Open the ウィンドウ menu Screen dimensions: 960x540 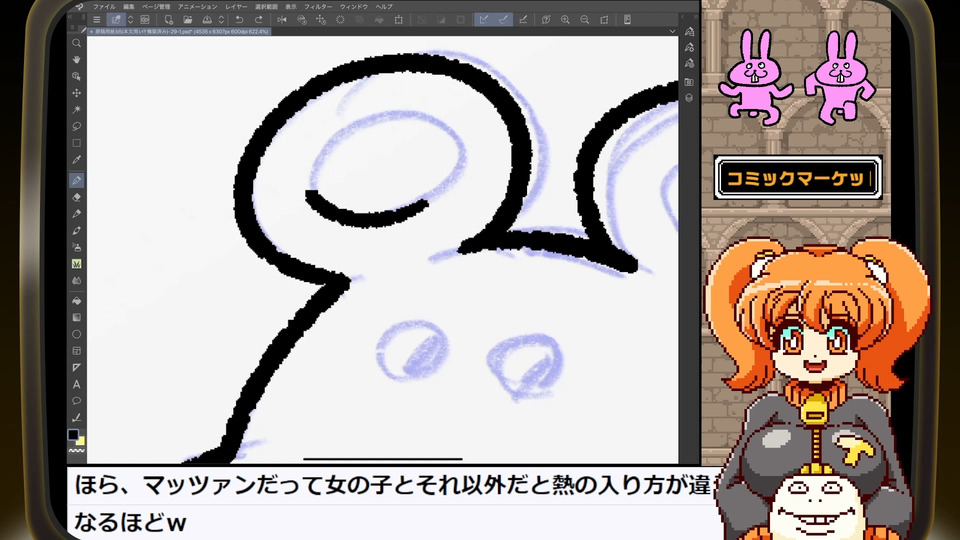354,6
